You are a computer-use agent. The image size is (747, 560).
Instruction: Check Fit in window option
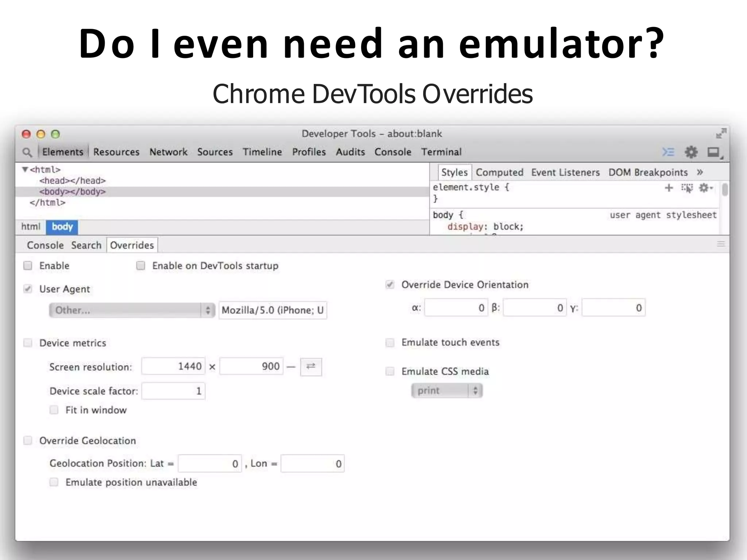pyautogui.click(x=54, y=410)
